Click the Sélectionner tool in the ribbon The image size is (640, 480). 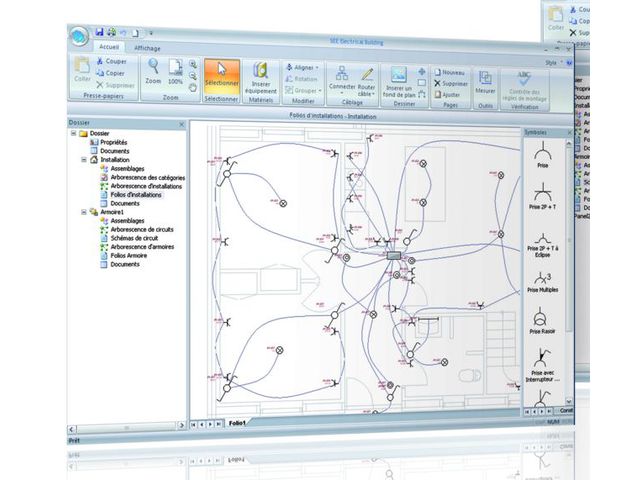click(221, 77)
